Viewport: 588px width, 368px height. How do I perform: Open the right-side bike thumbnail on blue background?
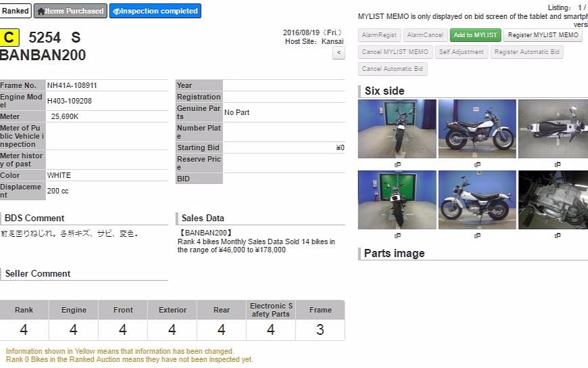tap(477, 129)
